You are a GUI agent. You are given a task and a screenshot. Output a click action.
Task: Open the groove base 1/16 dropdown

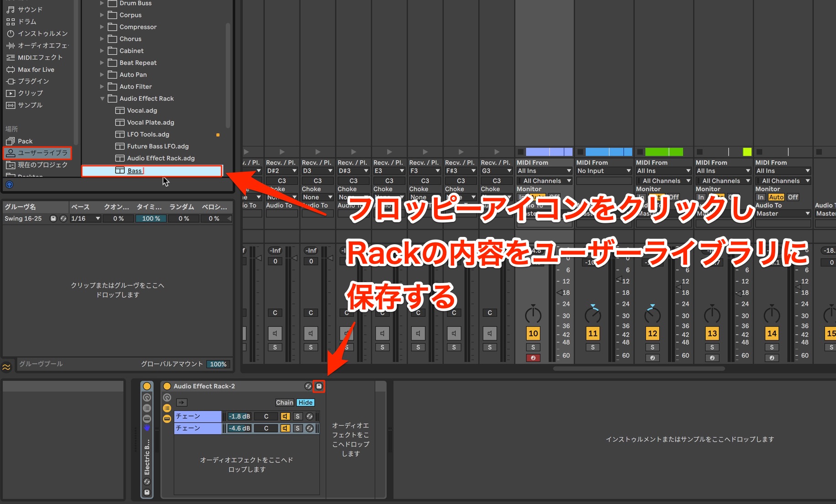click(85, 219)
